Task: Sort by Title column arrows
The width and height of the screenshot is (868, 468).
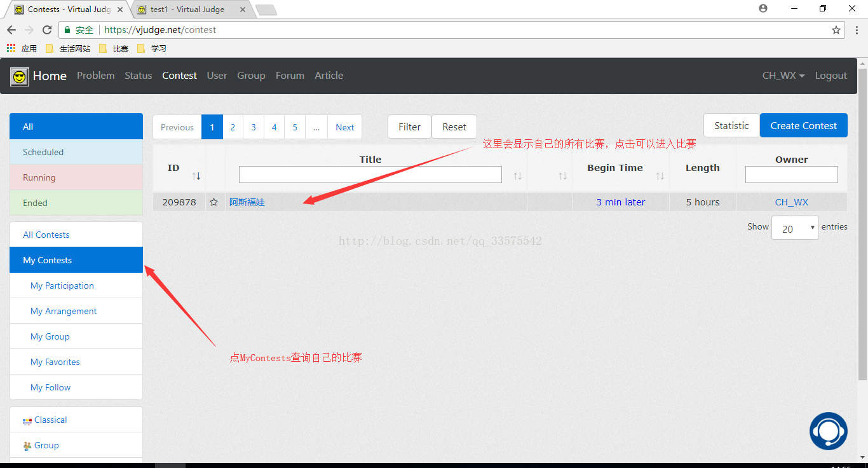Action: 518,175
